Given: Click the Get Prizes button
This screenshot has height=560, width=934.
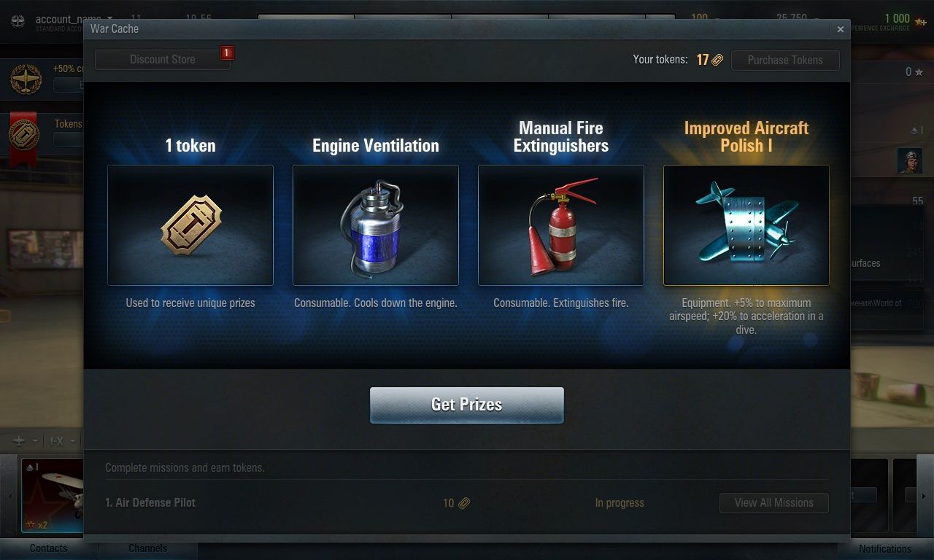Looking at the screenshot, I should click(x=467, y=405).
